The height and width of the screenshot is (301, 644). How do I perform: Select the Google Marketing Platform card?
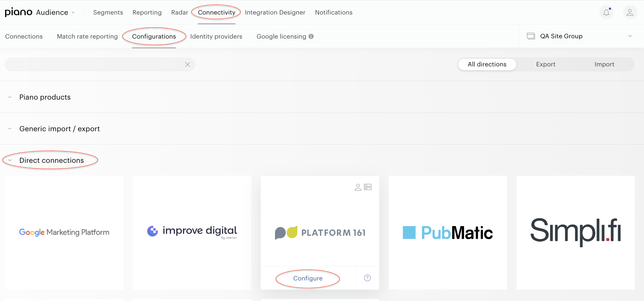[x=64, y=233]
